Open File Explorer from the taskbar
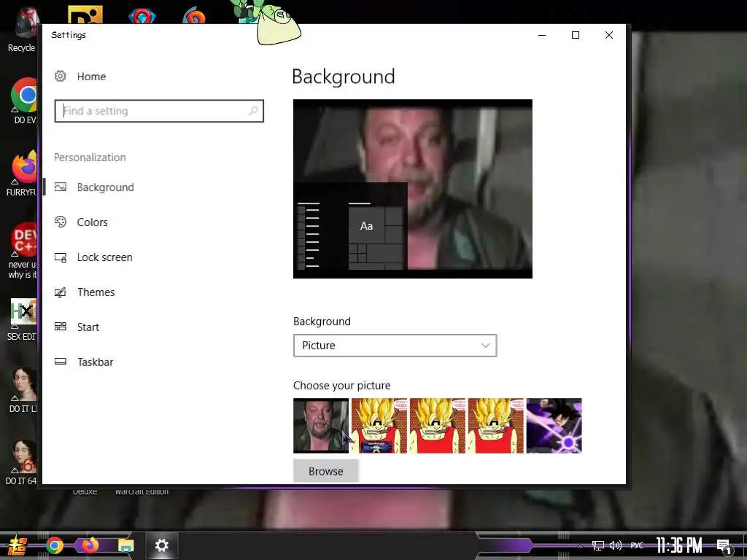The height and width of the screenshot is (560, 747). coord(125,545)
